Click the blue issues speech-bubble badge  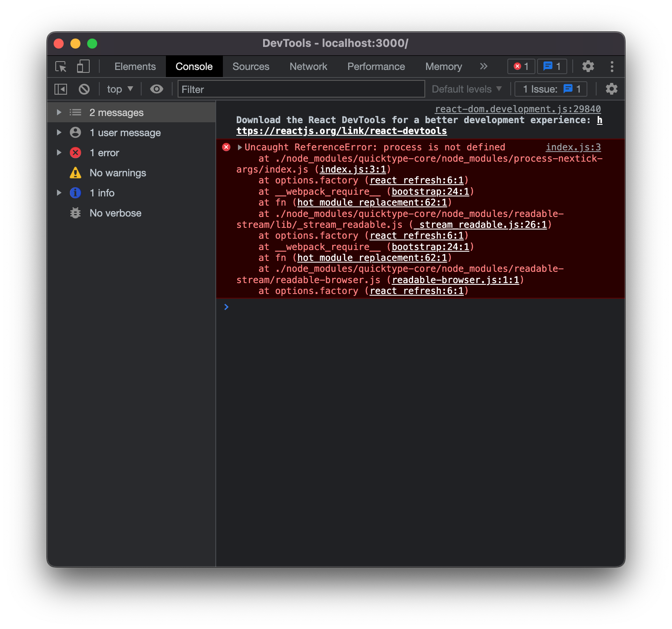pos(552,66)
